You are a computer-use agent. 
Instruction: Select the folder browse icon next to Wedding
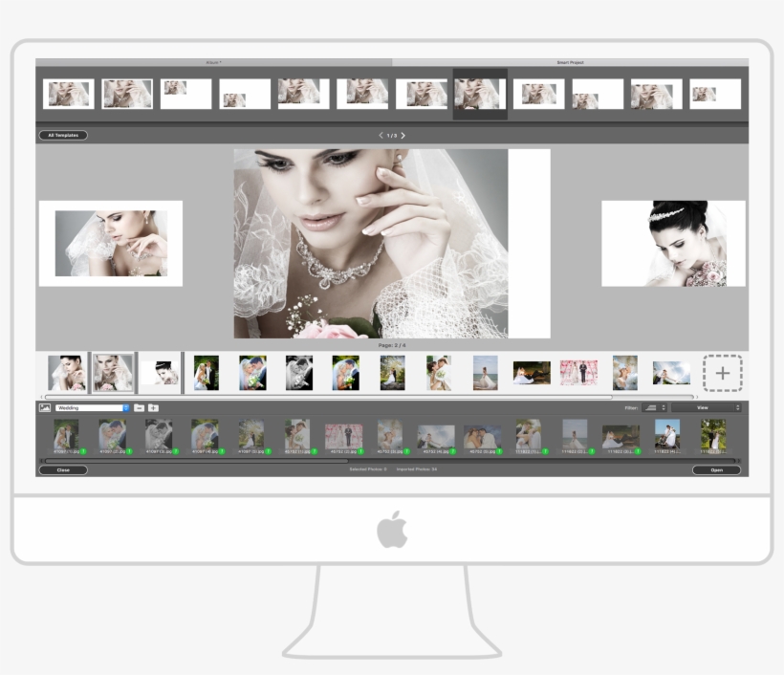click(138, 407)
